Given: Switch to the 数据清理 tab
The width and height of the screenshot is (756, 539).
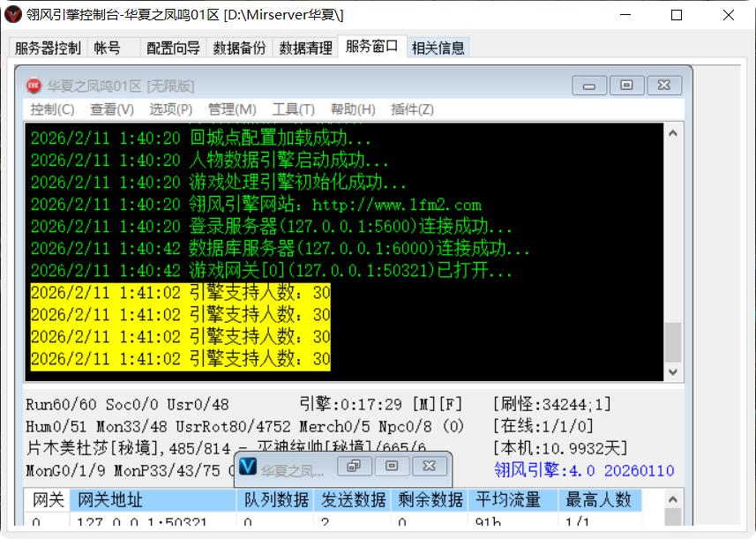Looking at the screenshot, I should pyautogui.click(x=303, y=48).
